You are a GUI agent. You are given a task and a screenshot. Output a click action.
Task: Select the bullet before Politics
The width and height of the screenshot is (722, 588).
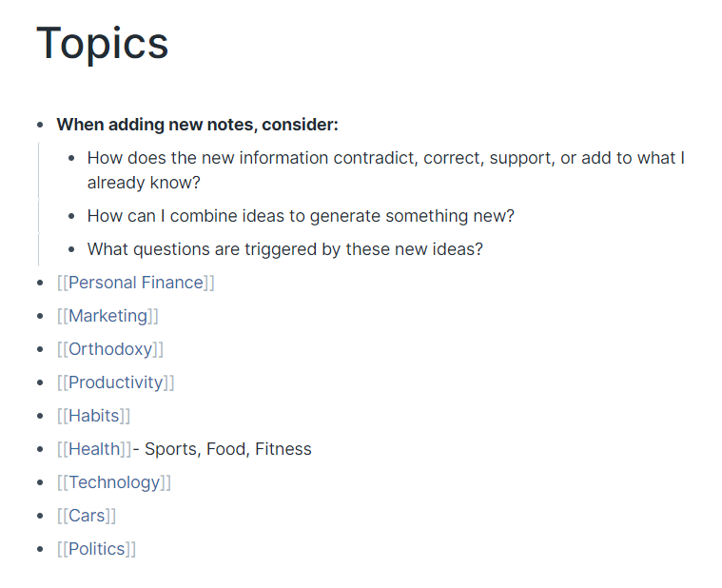tap(41, 549)
